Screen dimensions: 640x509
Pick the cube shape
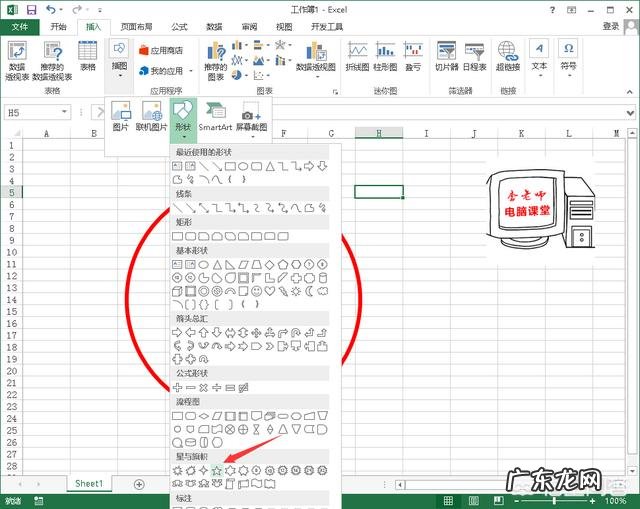coord(177,291)
